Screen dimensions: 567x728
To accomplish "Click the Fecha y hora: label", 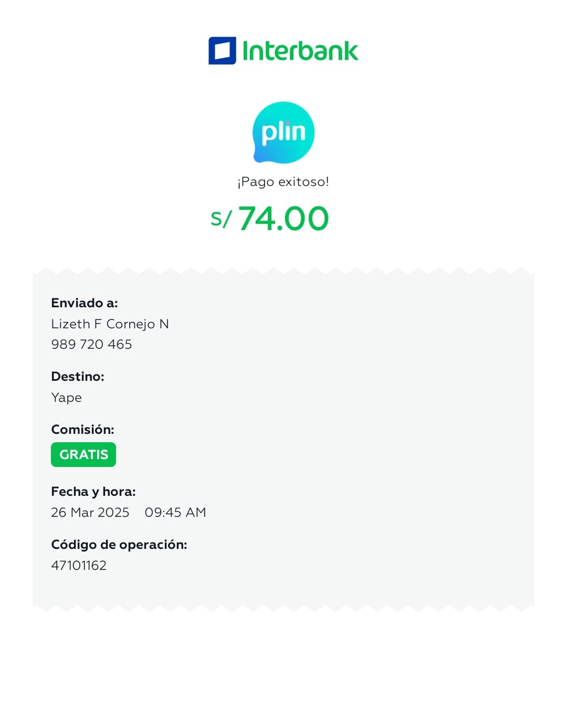I will point(93,492).
